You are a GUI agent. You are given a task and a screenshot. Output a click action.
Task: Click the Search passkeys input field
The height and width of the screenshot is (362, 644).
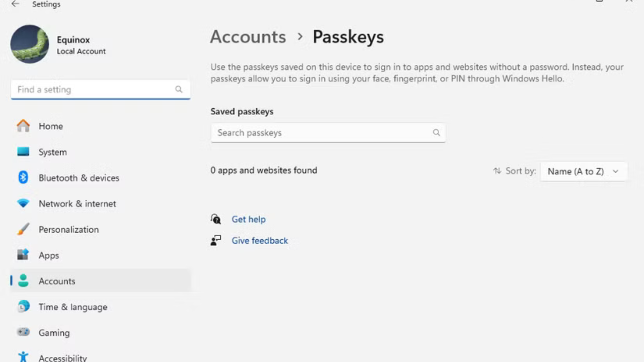point(322,133)
